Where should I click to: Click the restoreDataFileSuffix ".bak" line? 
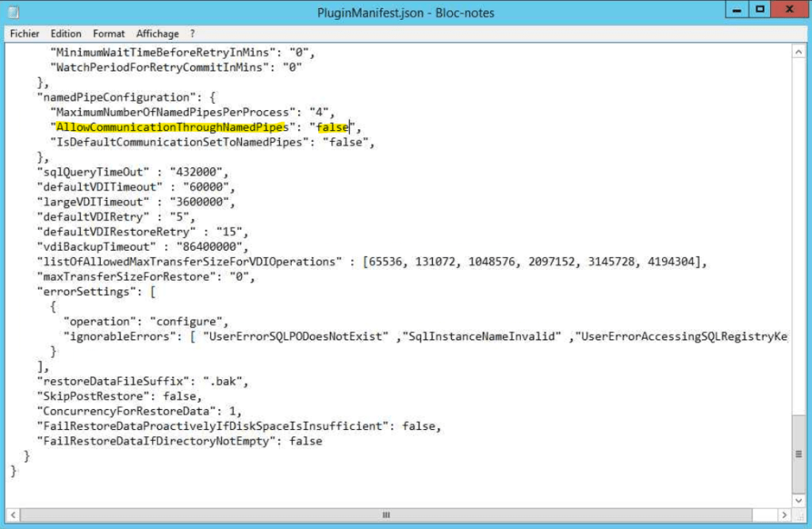click(143, 381)
